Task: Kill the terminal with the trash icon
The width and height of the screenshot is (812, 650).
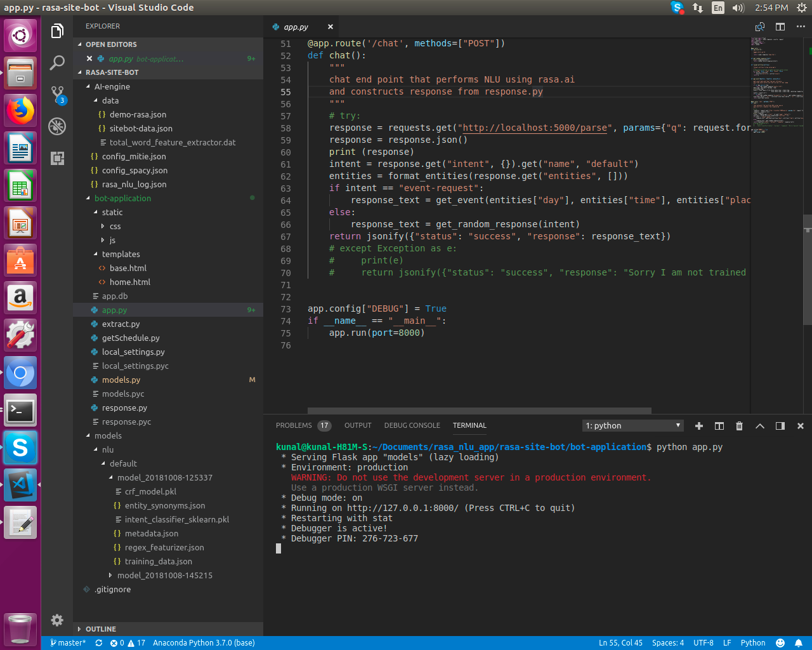Action: (x=739, y=426)
